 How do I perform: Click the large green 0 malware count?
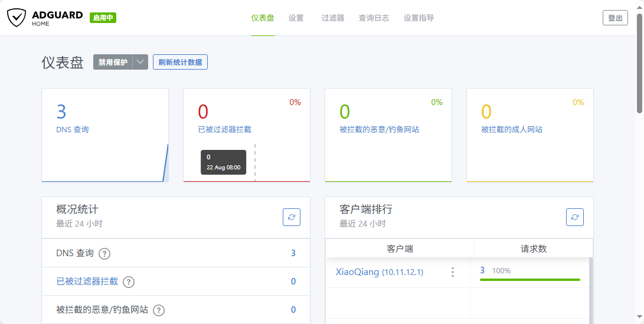point(345,112)
